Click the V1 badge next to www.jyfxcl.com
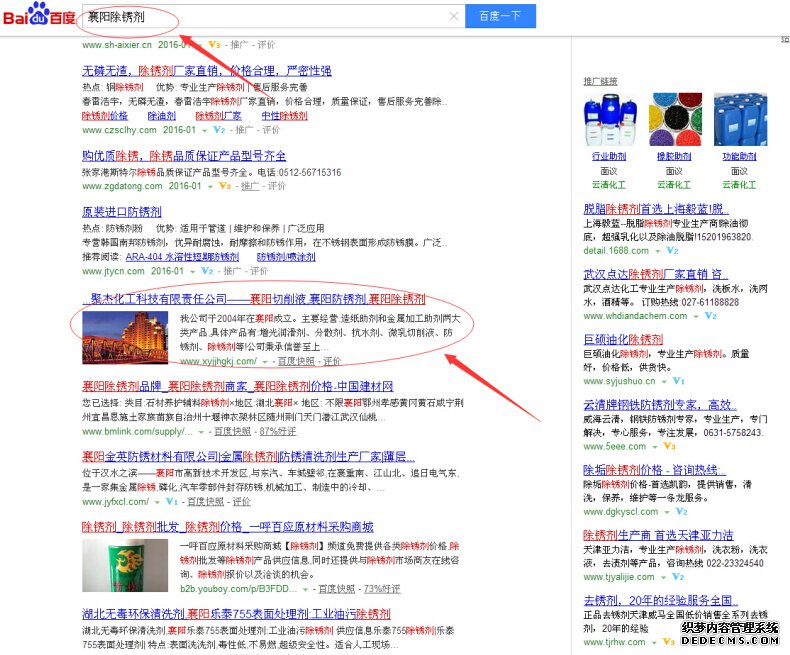Image resolution: width=790 pixels, height=655 pixels. tap(171, 501)
